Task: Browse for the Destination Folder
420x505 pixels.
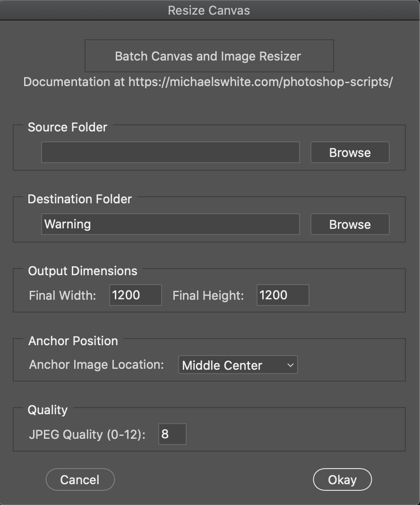Action: tap(350, 224)
